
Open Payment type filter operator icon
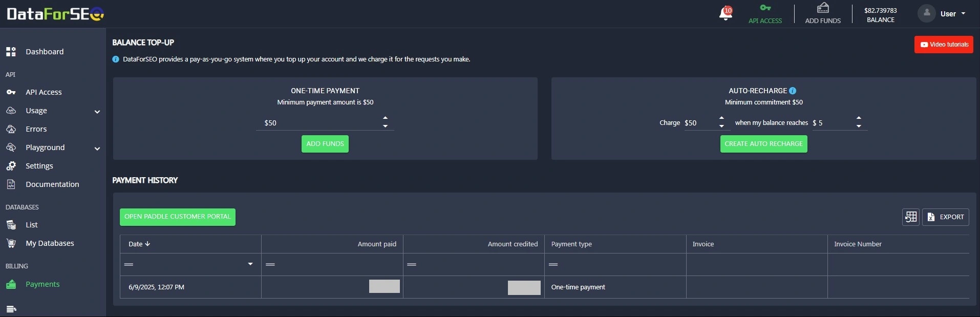(x=553, y=265)
